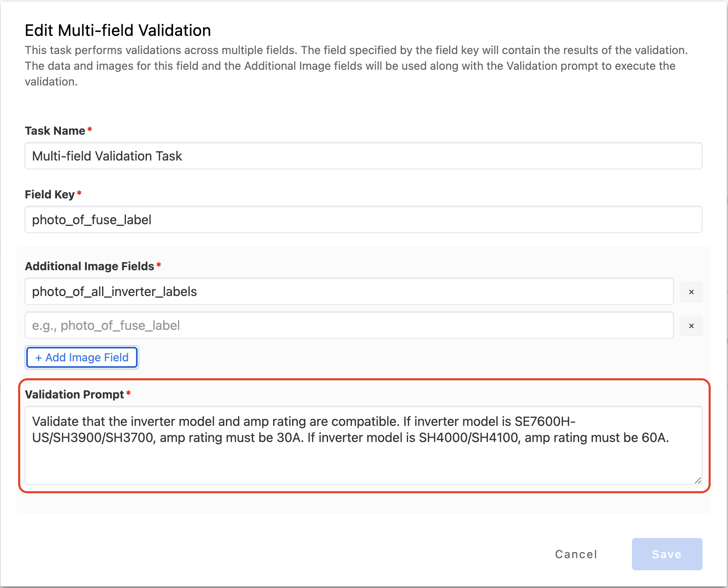Click the Validation Prompt label

coord(74,394)
